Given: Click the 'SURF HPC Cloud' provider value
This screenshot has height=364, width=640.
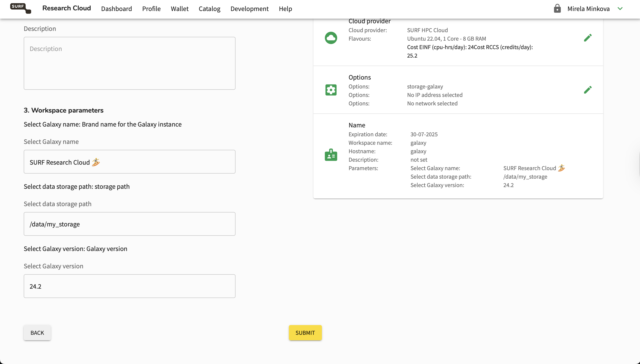Looking at the screenshot, I should 427,30.
